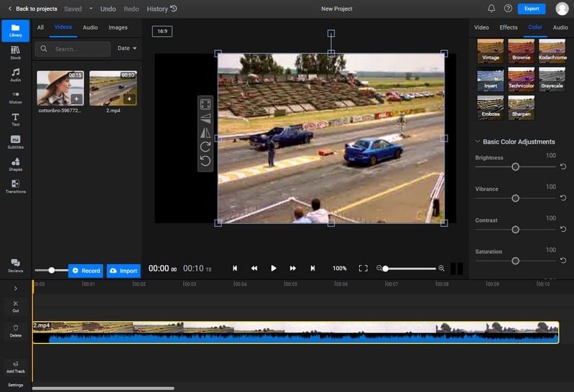Switch to the Videos library tab

pos(63,27)
